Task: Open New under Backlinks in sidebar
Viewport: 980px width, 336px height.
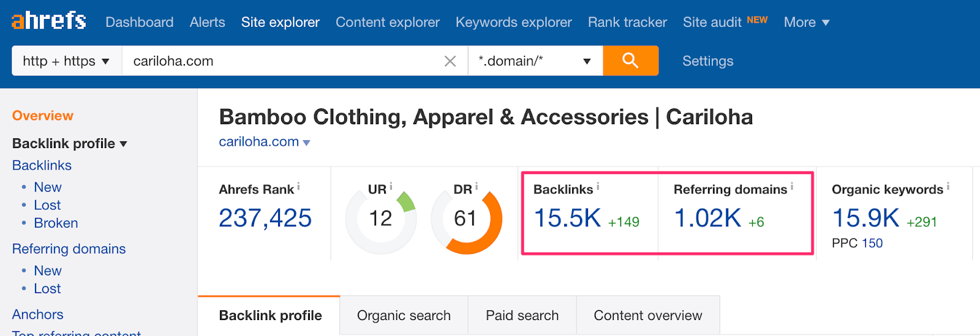Action: tap(48, 187)
